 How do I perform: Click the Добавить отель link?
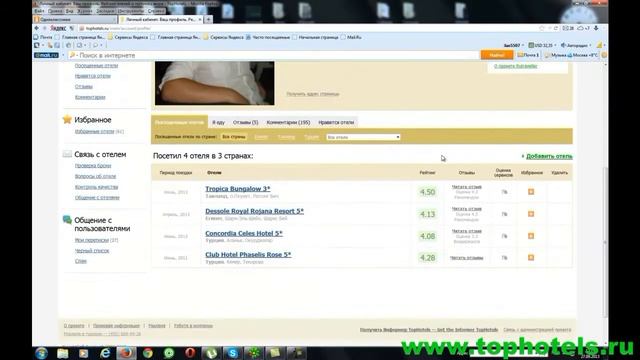point(549,156)
